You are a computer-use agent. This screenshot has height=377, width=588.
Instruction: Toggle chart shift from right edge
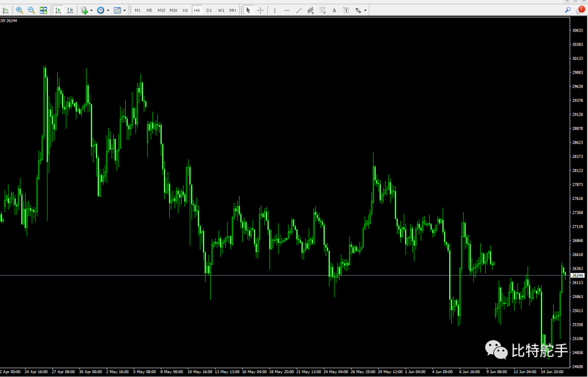point(70,10)
